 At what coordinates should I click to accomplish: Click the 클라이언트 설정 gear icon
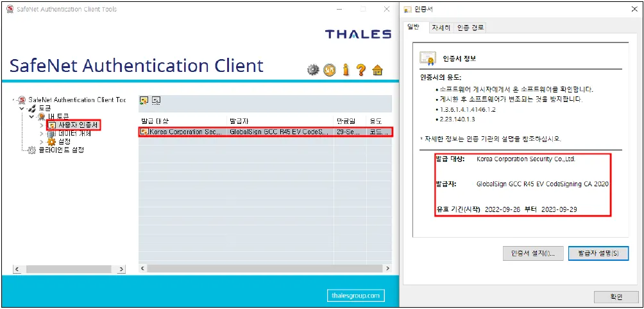(31, 150)
